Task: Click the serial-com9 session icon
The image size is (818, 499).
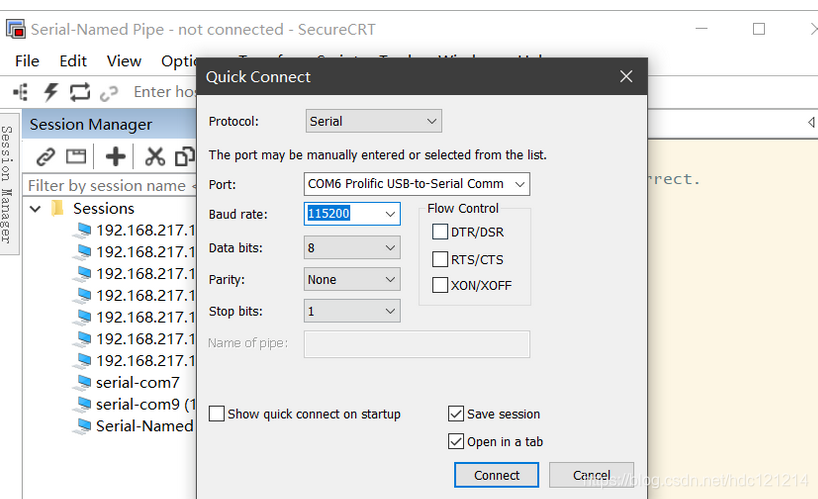Action: coord(83,404)
